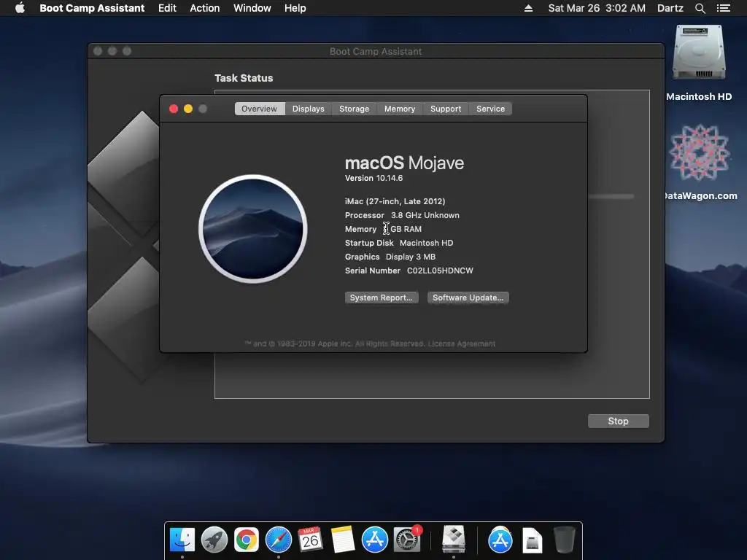Click iMac (27-inch, Late 2012) text
The width and height of the screenshot is (747, 560).
point(395,201)
